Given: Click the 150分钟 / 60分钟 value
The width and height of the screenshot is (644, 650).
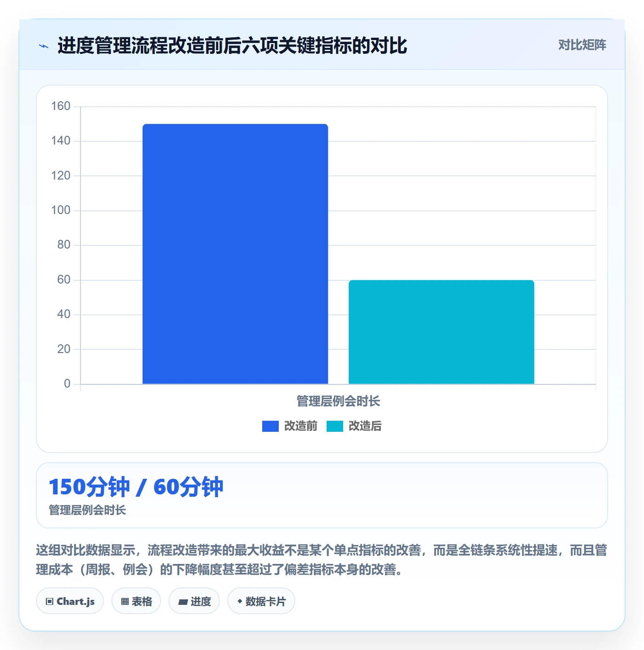Looking at the screenshot, I should (136, 487).
